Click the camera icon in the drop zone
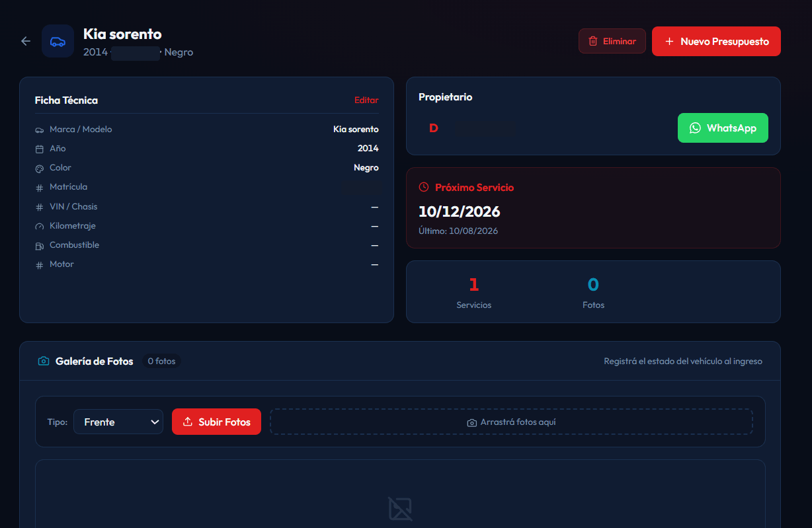This screenshot has width=812, height=528. 472,422
